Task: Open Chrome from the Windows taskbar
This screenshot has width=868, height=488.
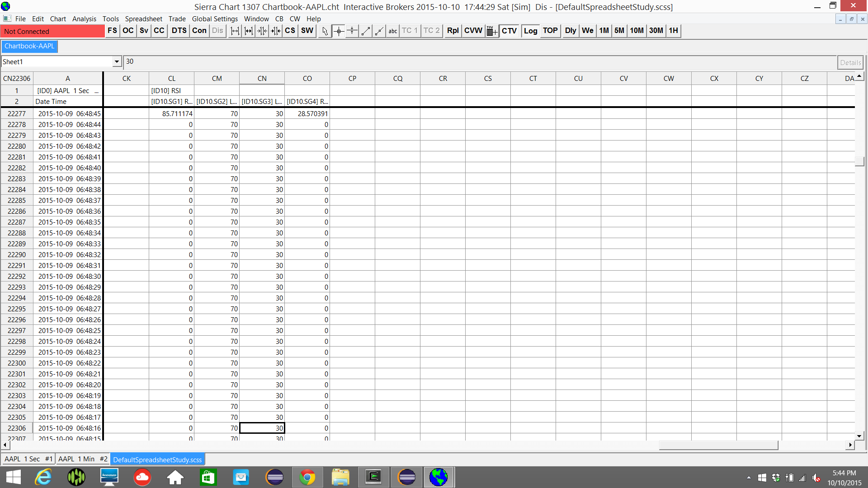Action: (307, 477)
